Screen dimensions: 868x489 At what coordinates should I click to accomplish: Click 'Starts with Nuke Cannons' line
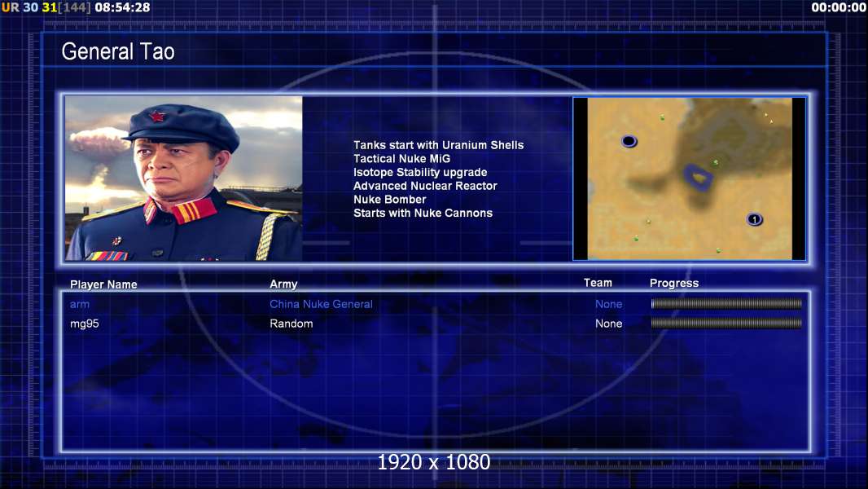423,214
